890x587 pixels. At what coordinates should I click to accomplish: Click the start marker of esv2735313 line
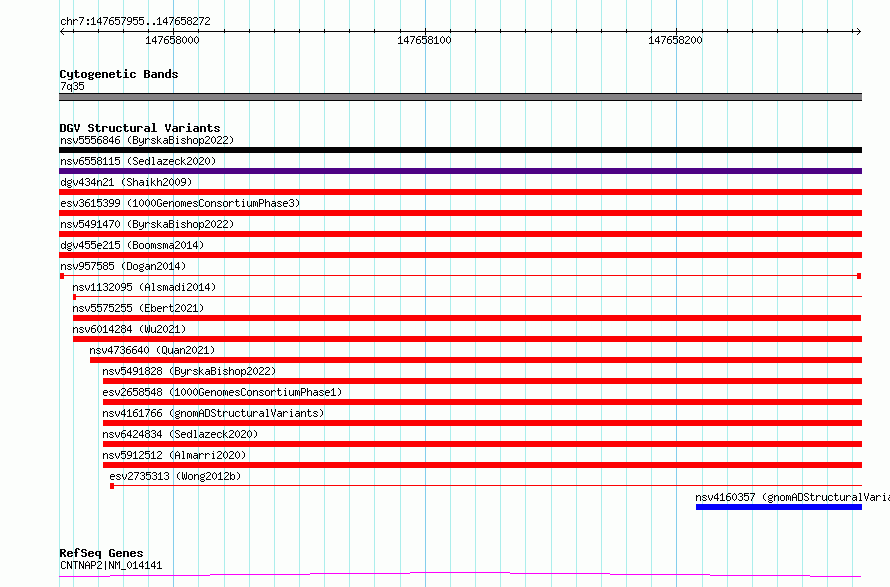pyautogui.click(x=112, y=486)
